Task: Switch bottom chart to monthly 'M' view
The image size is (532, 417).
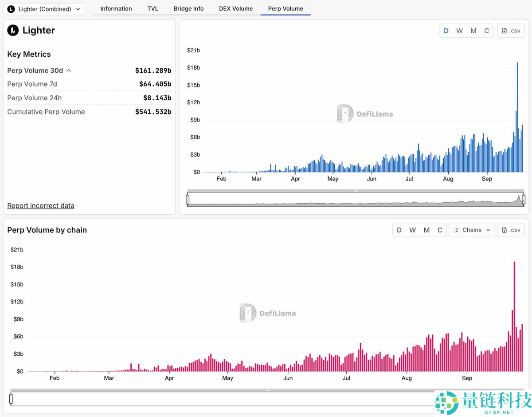Action: (426, 230)
